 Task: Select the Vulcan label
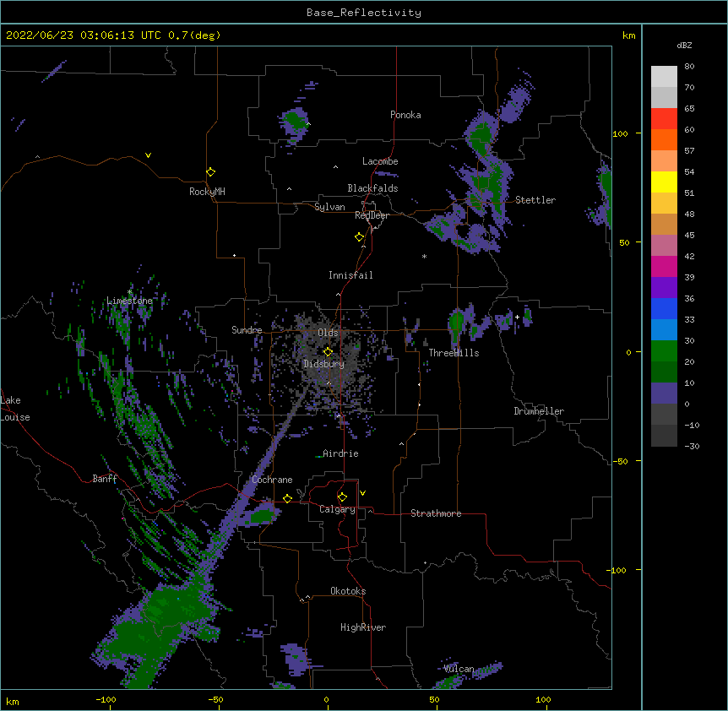459,669
